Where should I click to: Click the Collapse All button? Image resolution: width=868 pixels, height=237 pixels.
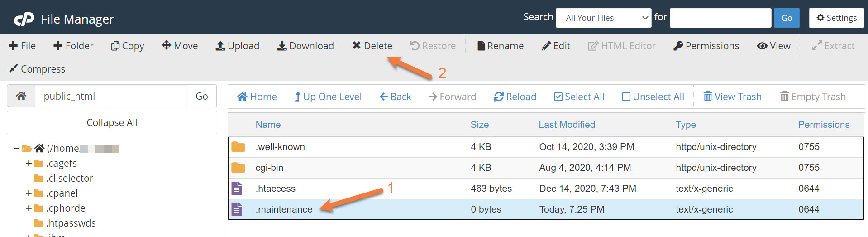112,123
